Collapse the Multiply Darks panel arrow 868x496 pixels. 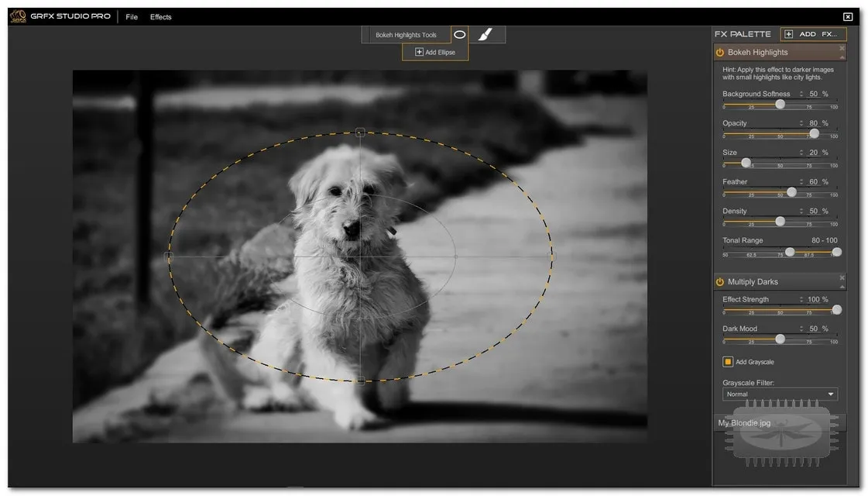[x=842, y=287]
